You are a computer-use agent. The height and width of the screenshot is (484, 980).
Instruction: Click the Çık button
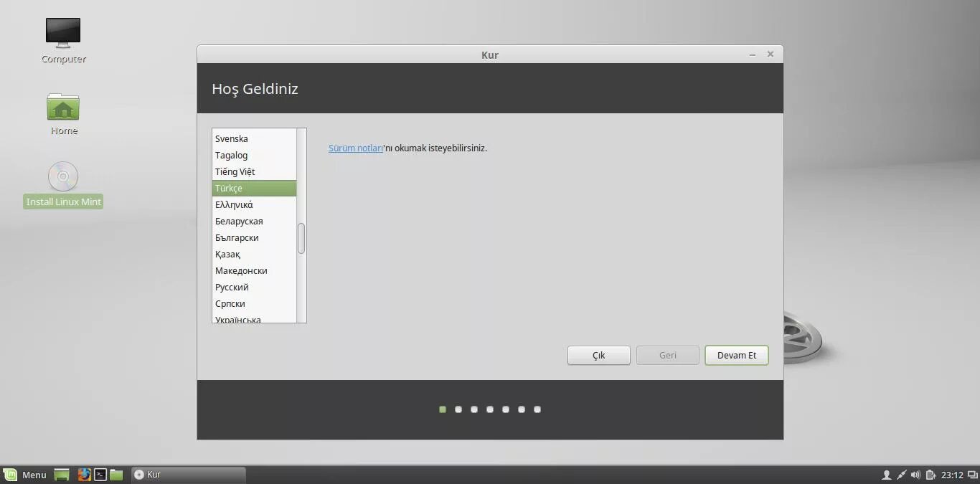[x=599, y=356]
